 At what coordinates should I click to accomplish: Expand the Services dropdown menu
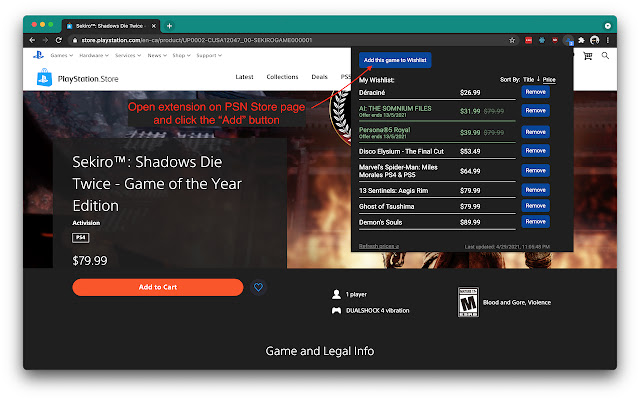[128, 55]
